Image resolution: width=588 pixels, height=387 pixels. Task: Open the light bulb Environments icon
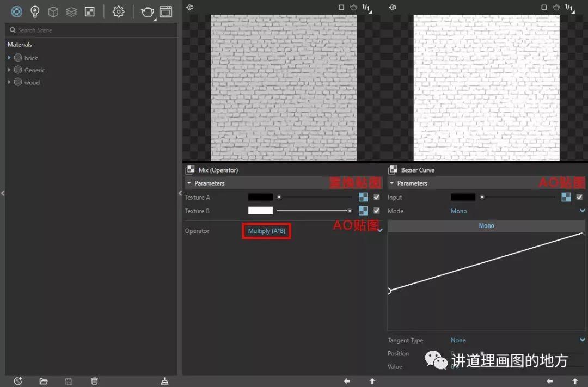pyautogui.click(x=35, y=11)
